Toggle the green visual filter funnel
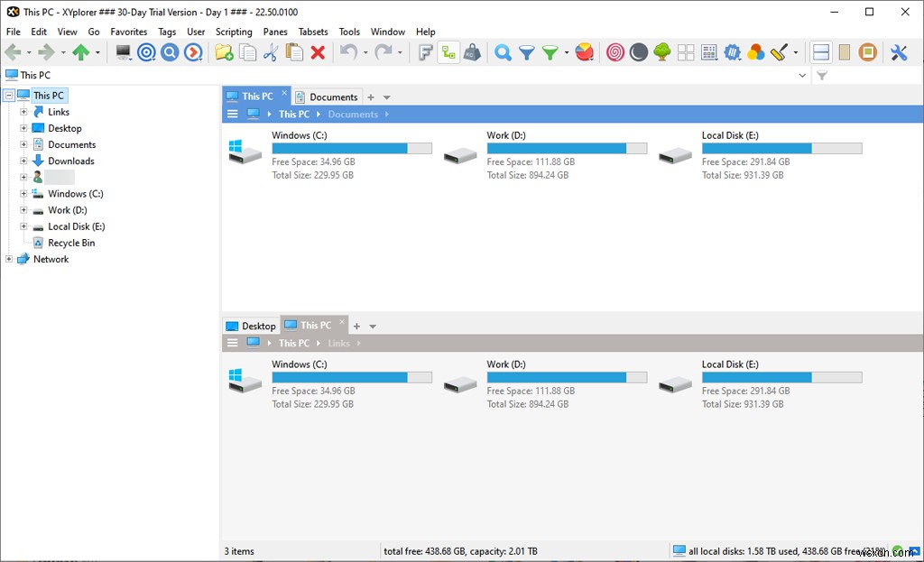Viewport: 924px width, 562px height. click(x=550, y=52)
